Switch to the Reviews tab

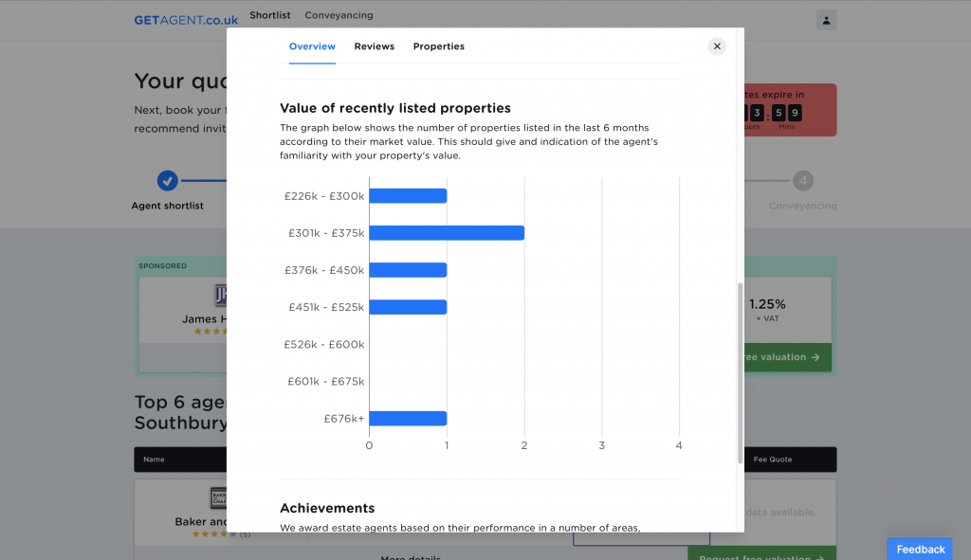coord(374,46)
